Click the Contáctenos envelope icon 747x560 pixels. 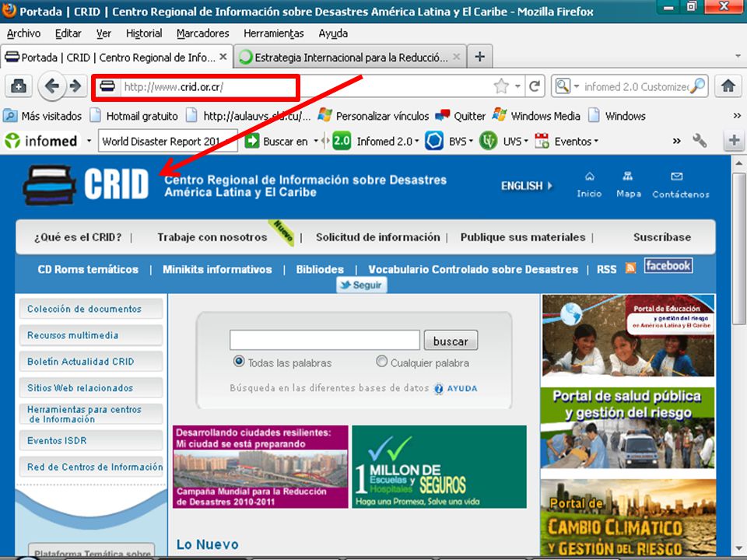[676, 177]
